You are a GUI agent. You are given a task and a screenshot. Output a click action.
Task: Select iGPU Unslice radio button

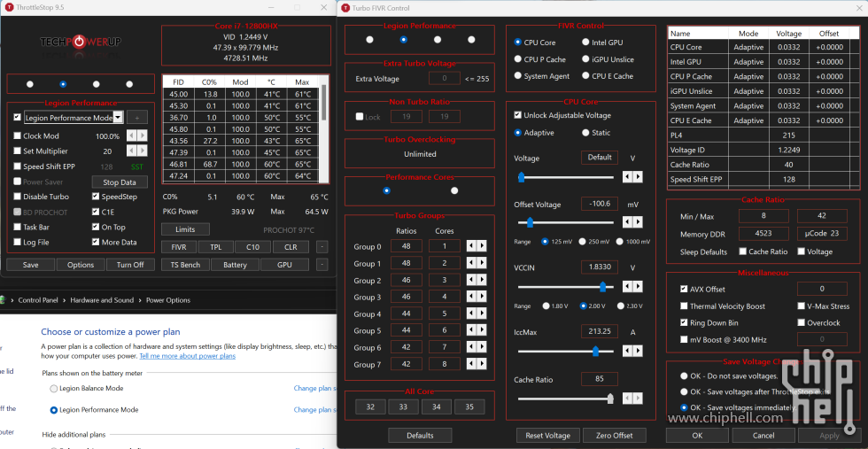point(585,59)
